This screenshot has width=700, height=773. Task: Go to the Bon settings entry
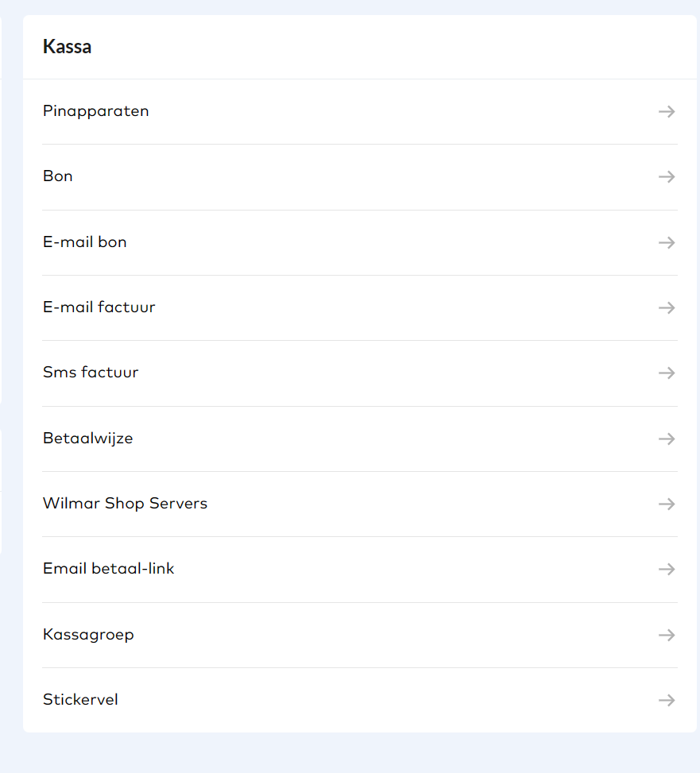(58, 176)
